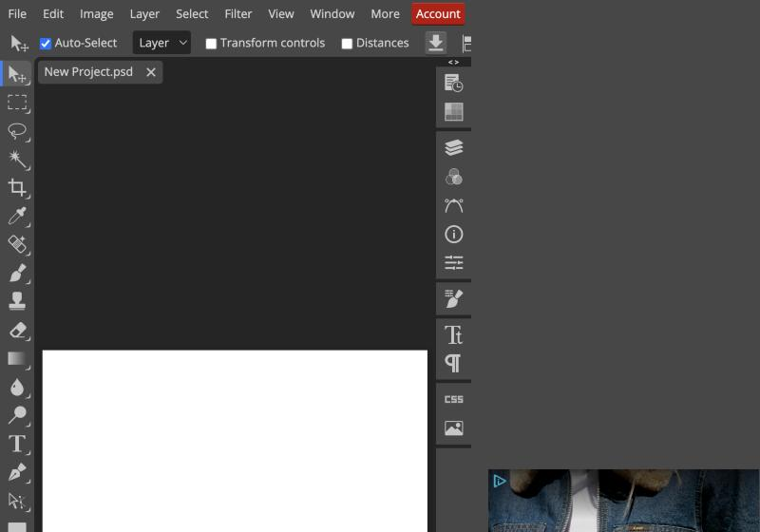760x532 pixels.
Task: Open the Layer menu
Action: pos(144,13)
